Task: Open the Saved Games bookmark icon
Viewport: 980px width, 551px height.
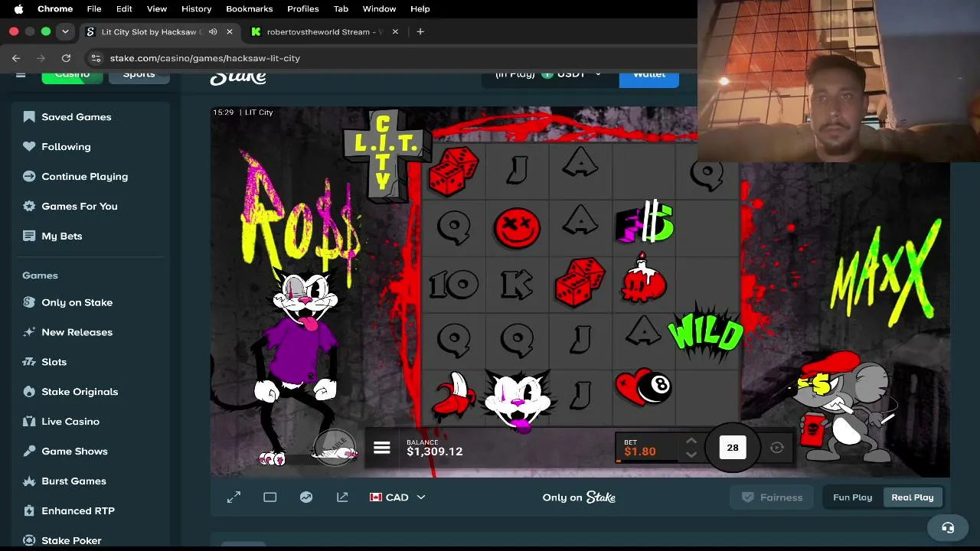Action: coord(29,117)
